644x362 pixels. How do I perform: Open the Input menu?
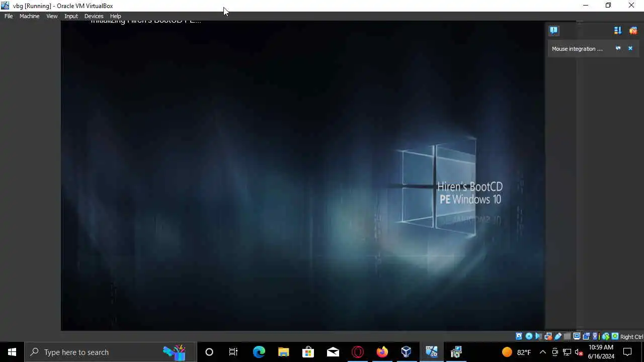[71, 16]
